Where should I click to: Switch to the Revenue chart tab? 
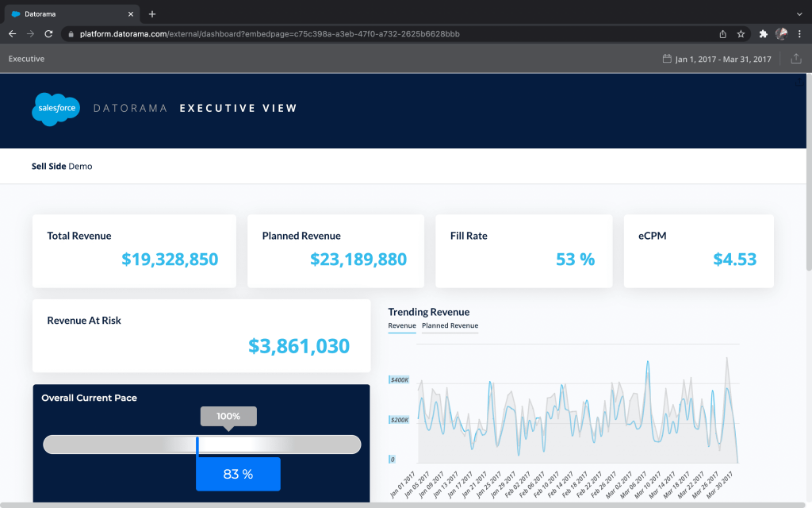coord(402,325)
